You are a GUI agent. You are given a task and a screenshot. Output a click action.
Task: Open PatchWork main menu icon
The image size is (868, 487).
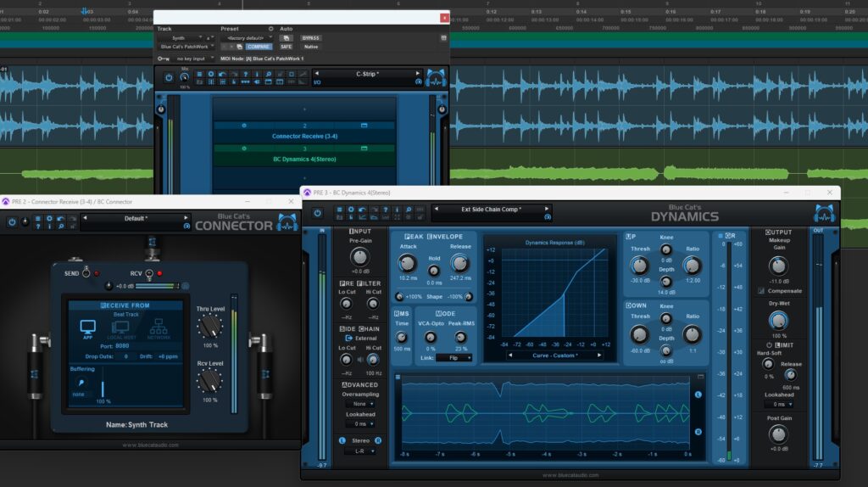tap(200, 74)
